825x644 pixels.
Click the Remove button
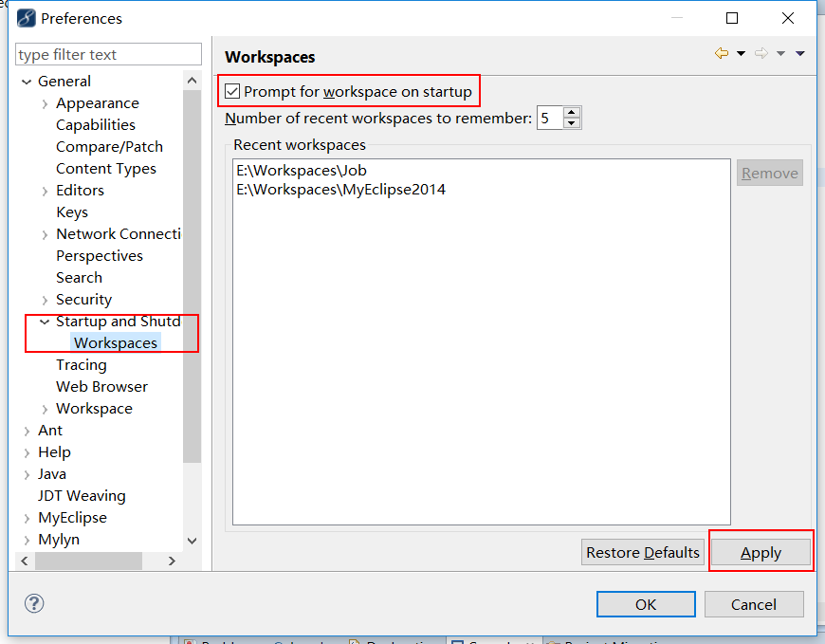click(770, 174)
